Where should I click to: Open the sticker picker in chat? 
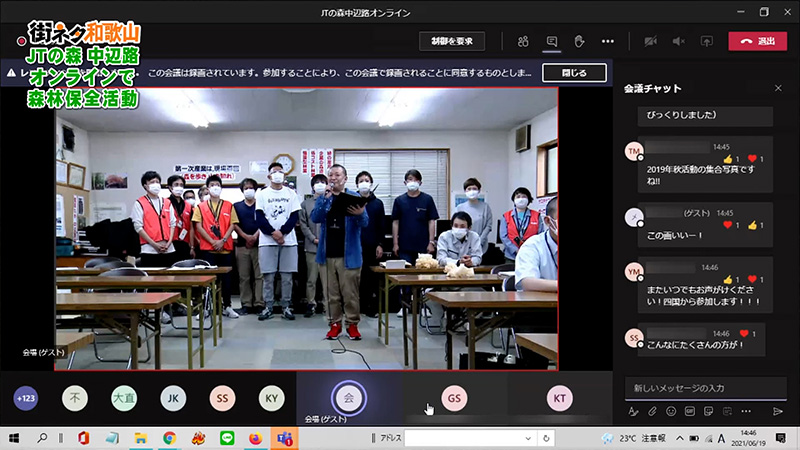707,411
